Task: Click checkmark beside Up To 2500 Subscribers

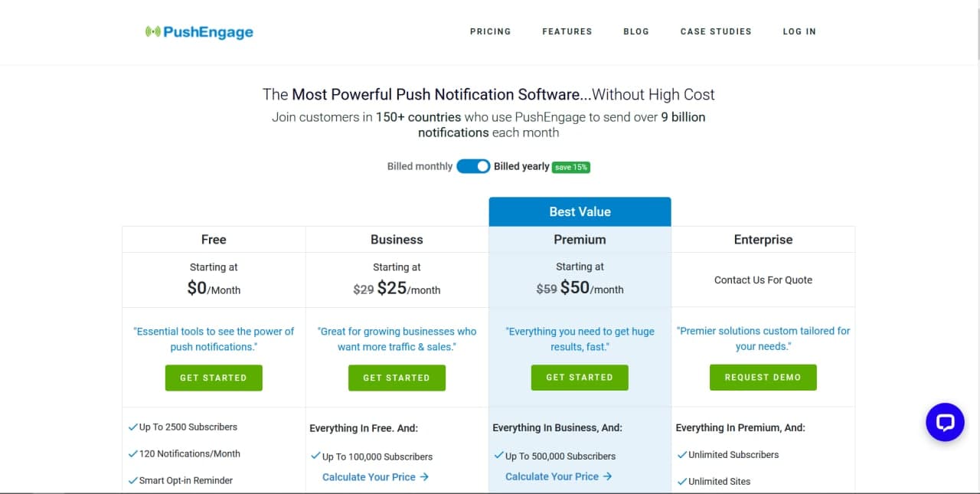Action: point(133,427)
